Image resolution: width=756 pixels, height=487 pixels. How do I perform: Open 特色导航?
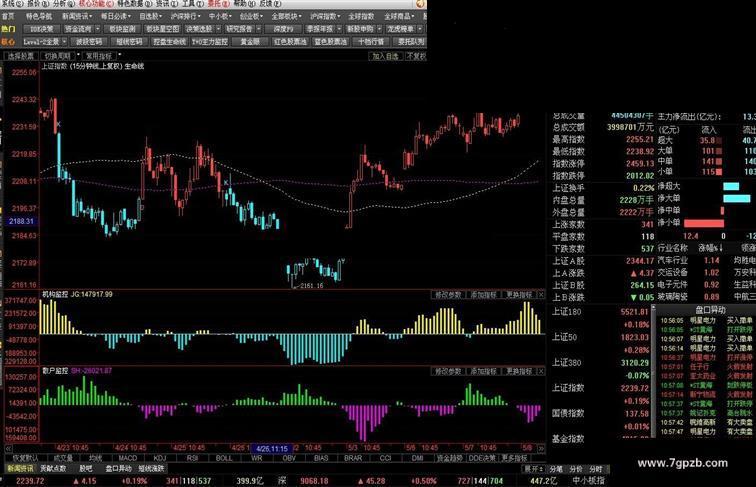pos(39,16)
